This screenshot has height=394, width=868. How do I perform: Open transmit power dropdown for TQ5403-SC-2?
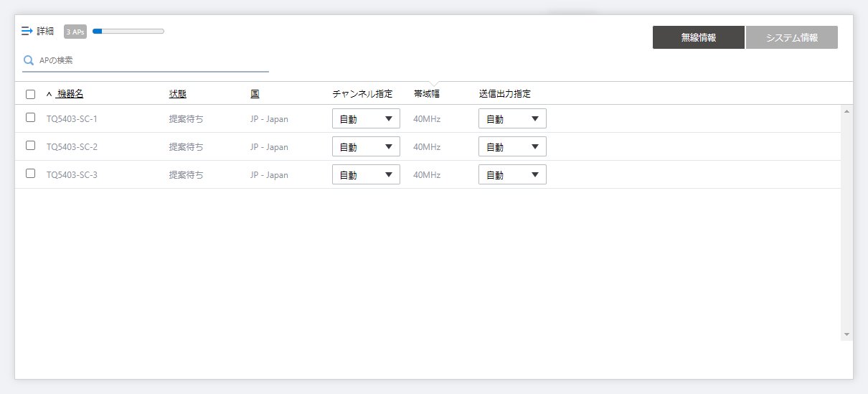click(x=512, y=146)
